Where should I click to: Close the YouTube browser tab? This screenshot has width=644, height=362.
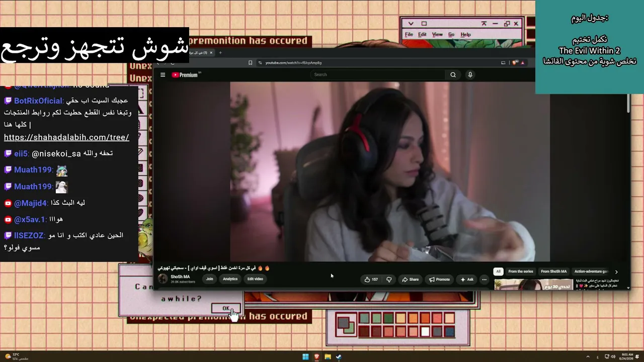click(211, 53)
